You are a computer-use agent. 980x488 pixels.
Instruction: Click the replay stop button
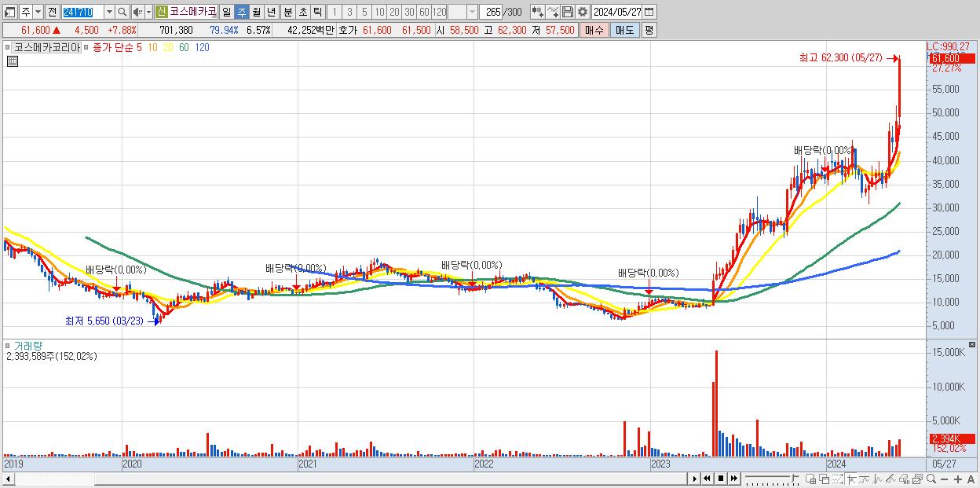[x=721, y=479]
